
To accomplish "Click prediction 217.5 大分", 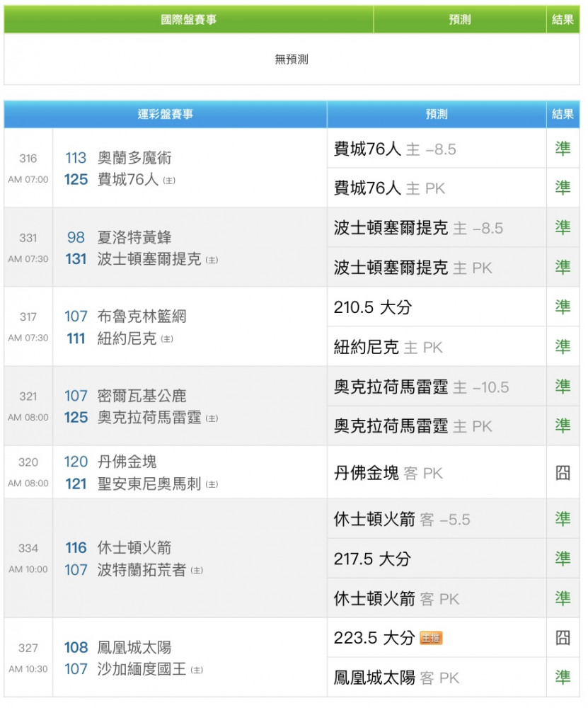I will click(x=372, y=559).
